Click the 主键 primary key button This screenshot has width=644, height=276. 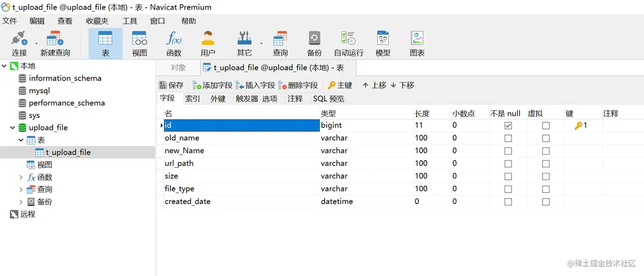pos(340,85)
